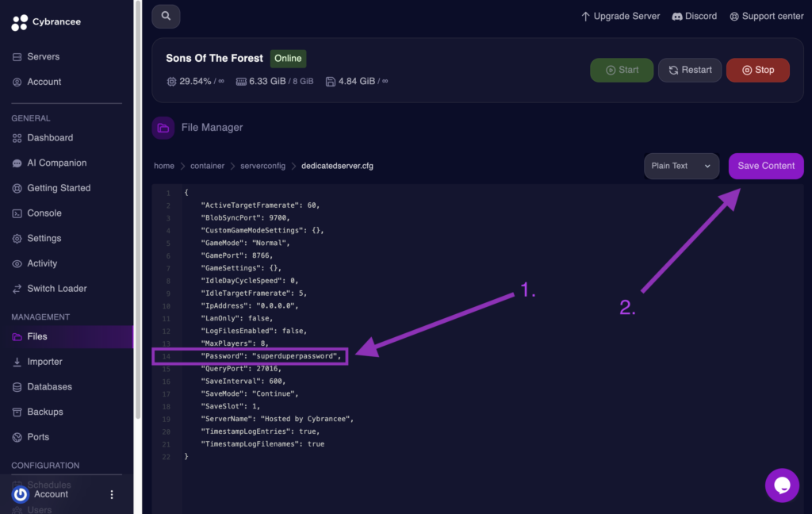Open the Discord link
This screenshot has height=514, width=812.
[695, 17]
